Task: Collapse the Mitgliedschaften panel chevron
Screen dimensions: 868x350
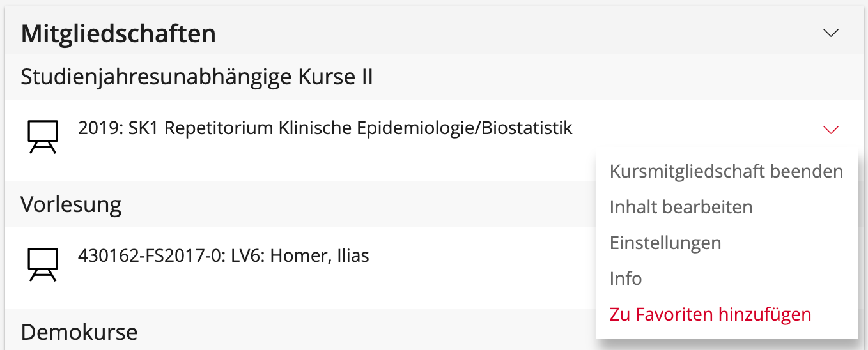Action: point(830,33)
